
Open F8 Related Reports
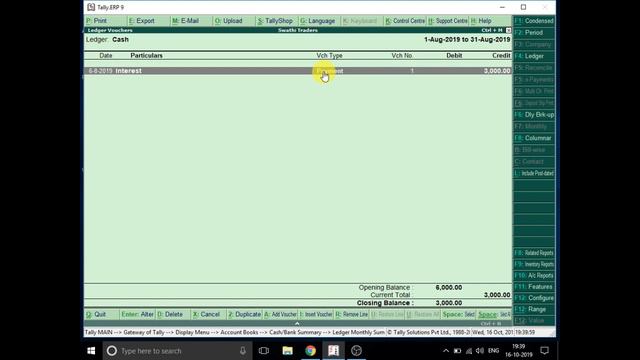[x=534, y=253]
